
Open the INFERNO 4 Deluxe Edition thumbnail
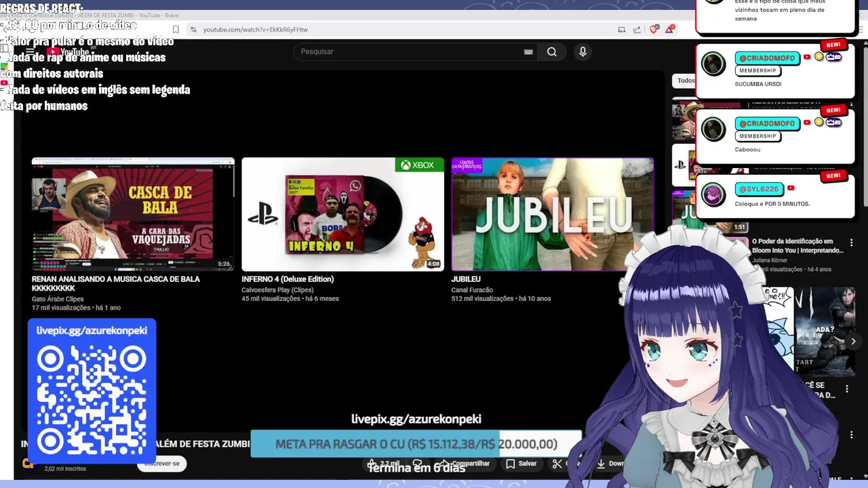point(342,214)
